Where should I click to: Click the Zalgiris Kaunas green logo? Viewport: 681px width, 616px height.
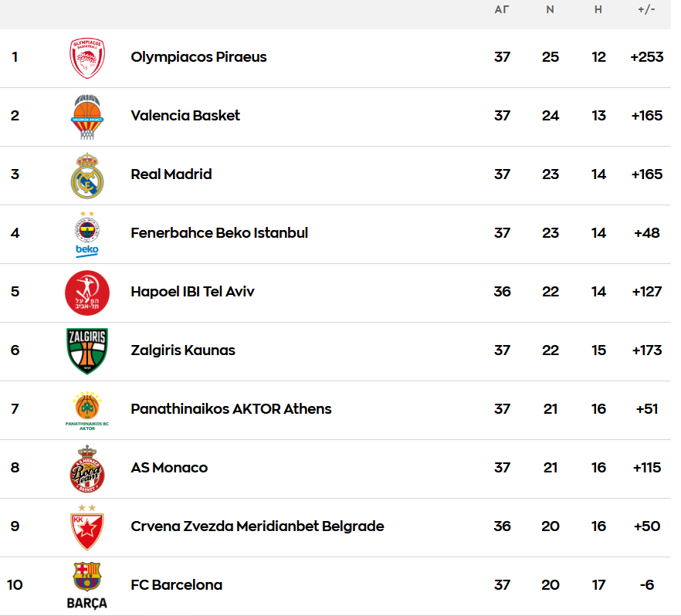(x=87, y=350)
